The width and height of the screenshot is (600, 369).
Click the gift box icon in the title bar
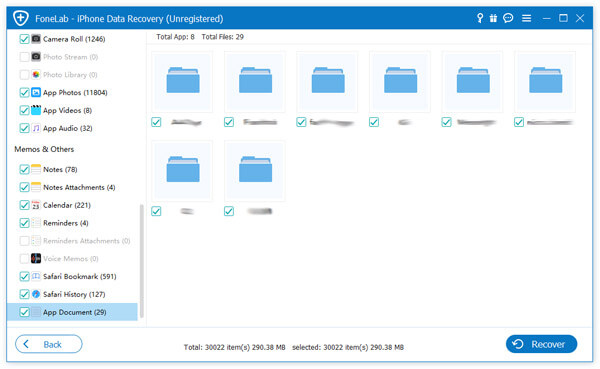[493, 18]
